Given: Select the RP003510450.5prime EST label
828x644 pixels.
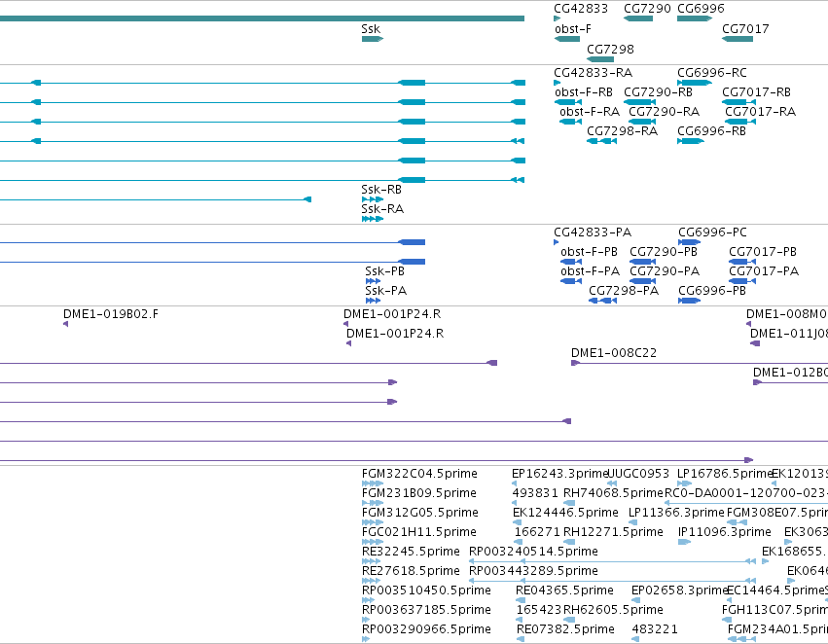Looking at the screenshot, I should 426,590.
